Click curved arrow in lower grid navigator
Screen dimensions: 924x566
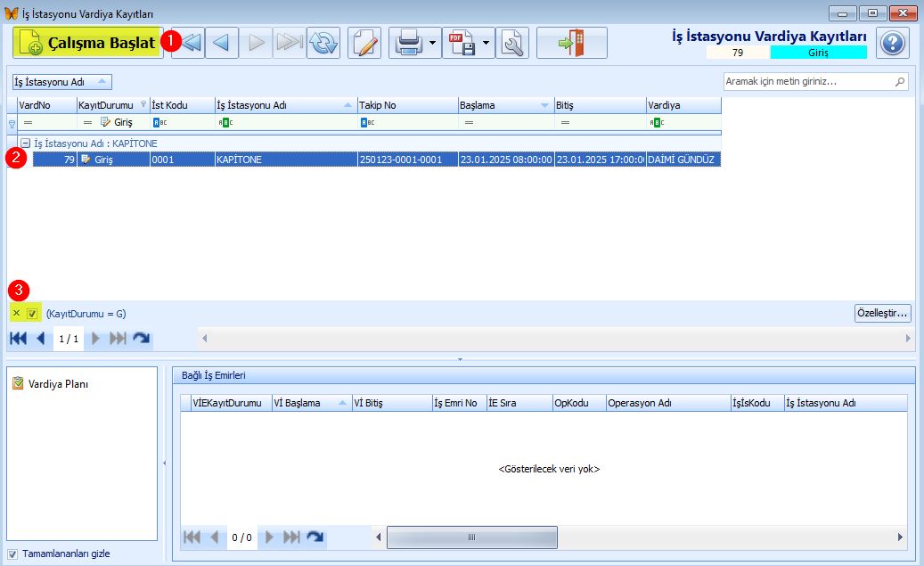pyautogui.click(x=315, y=537)
